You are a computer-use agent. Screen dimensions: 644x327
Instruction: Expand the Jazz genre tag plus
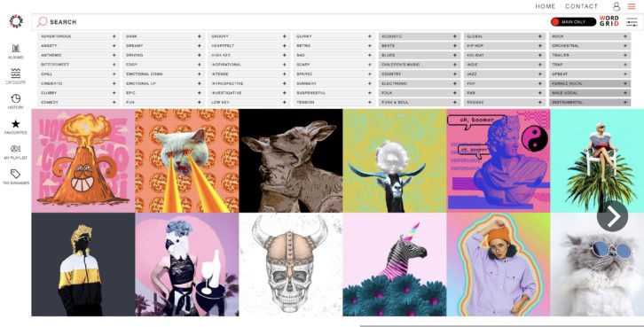point(539,74)
